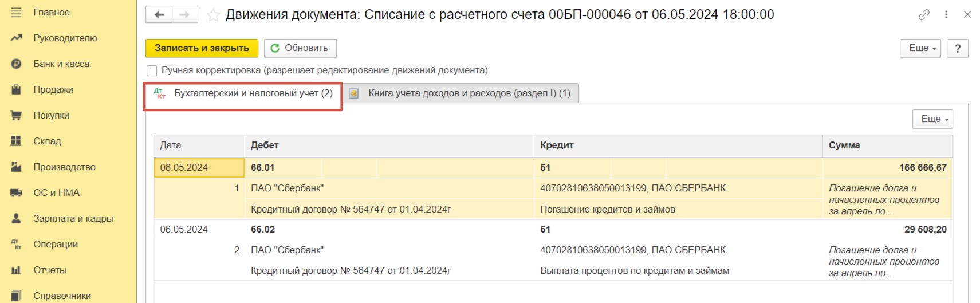Open the Банк и касса section
Image resolution: width=980 pixels, height=303 pixels.
[61, 64]
